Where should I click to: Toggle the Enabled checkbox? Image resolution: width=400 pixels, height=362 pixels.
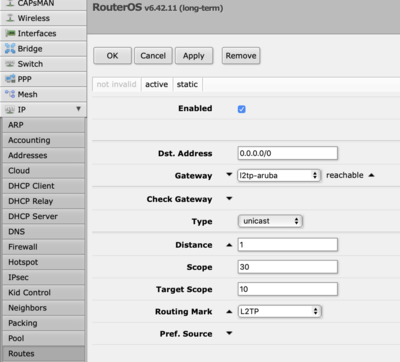point(242,109)
